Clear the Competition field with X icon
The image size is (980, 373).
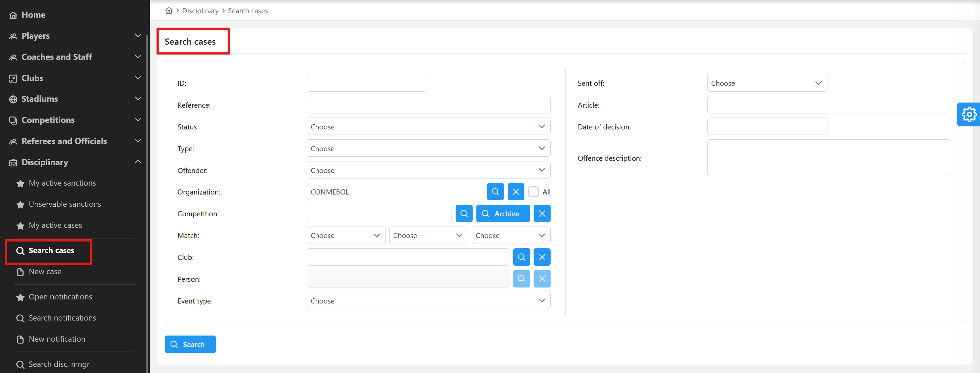tap(542, 214)
